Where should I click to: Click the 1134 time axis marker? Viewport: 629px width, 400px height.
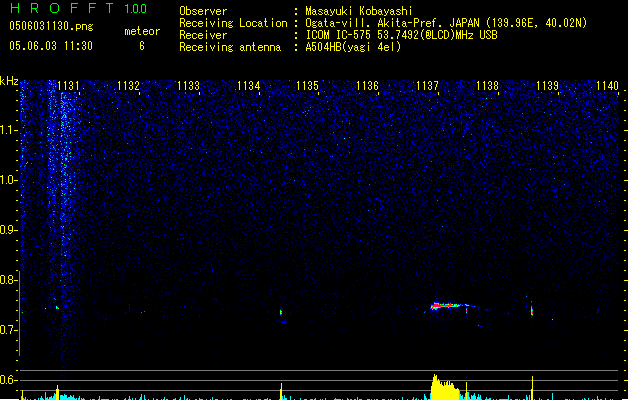(x=248, y=86)
